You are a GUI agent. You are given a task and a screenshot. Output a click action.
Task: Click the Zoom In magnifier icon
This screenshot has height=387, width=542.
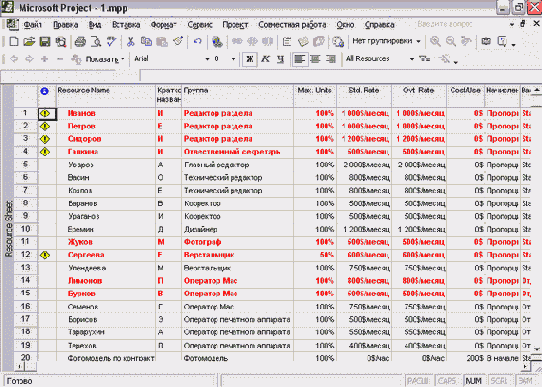point(435,41)
